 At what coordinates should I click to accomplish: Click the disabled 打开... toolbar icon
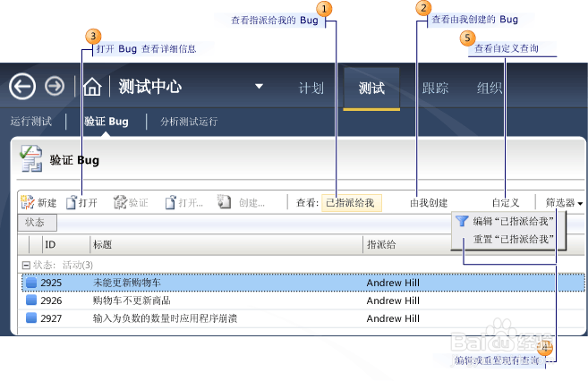170,203
